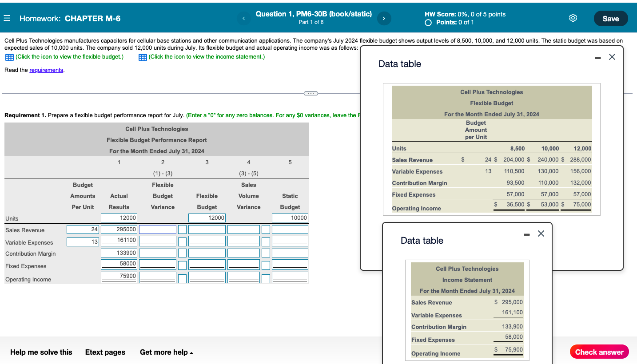Click the Units actual results field 12000
The width and height of the screenshot is (637, 364).
point(119,218)
